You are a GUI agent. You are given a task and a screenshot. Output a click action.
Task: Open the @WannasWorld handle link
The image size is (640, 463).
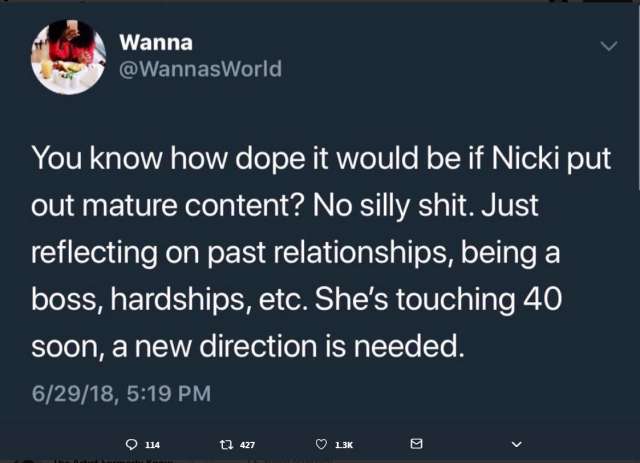click(x=200, y=69)
